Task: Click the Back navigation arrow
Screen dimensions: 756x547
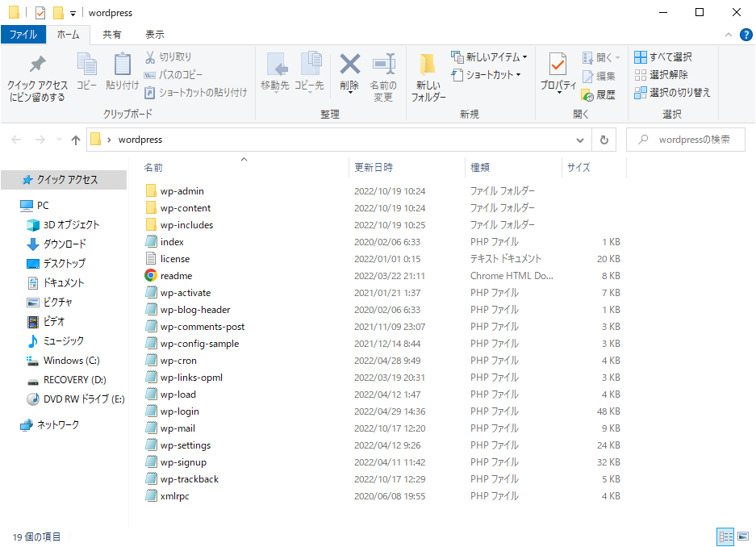Action: [x=16, y=140]
